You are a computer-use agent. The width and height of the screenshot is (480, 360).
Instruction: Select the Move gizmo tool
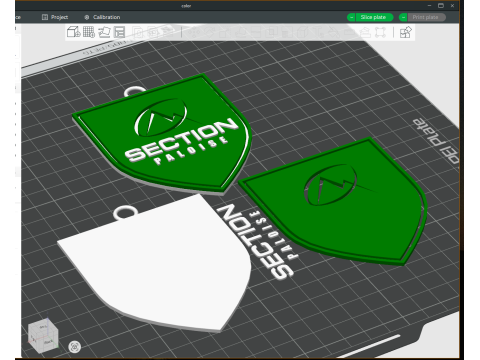pos(194,32)
